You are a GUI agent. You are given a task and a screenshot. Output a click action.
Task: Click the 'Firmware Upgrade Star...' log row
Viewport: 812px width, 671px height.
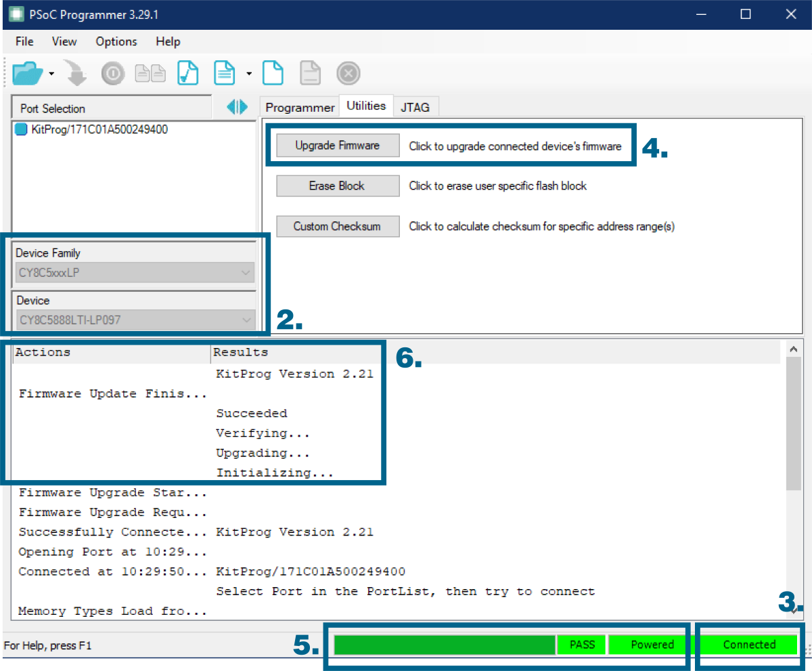tap(112, 493)
